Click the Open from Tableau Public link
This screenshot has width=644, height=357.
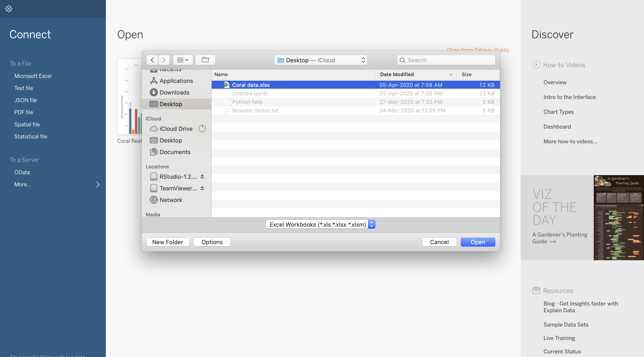[478, 50]
